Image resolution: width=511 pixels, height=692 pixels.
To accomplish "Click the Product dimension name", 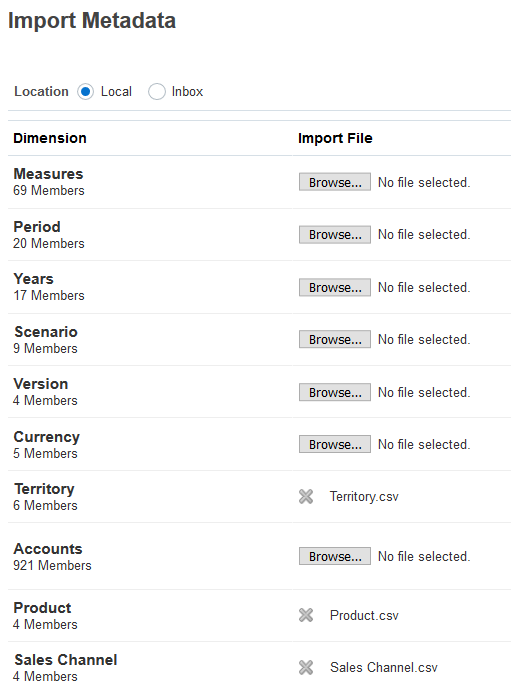I will (42, 608).
